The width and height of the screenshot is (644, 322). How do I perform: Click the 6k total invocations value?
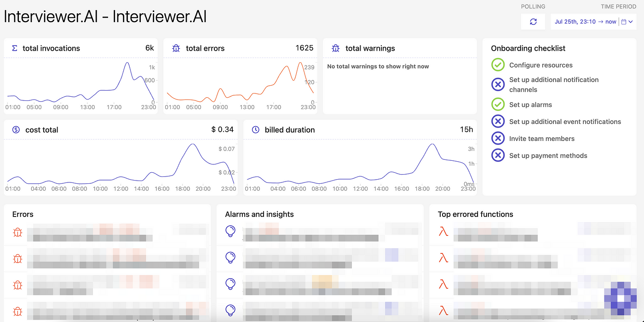149,48
